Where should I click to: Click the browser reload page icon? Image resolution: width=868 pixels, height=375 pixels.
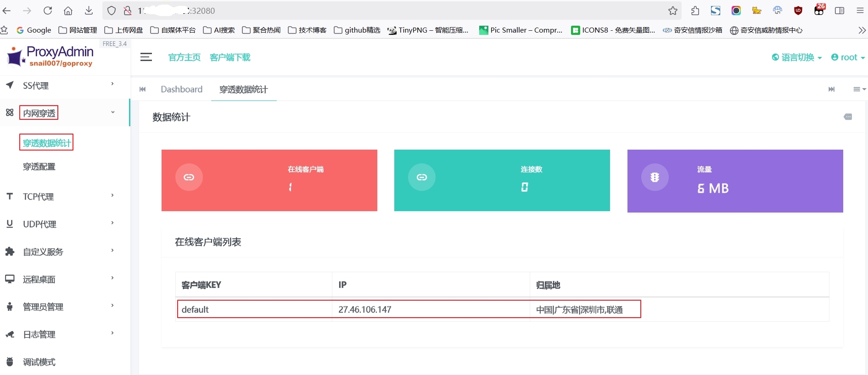48,11
